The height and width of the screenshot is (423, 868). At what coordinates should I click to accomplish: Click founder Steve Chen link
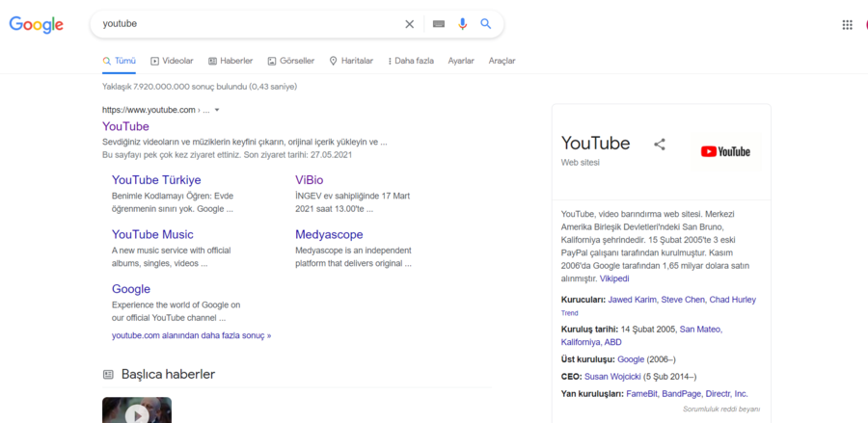(683, 300)
